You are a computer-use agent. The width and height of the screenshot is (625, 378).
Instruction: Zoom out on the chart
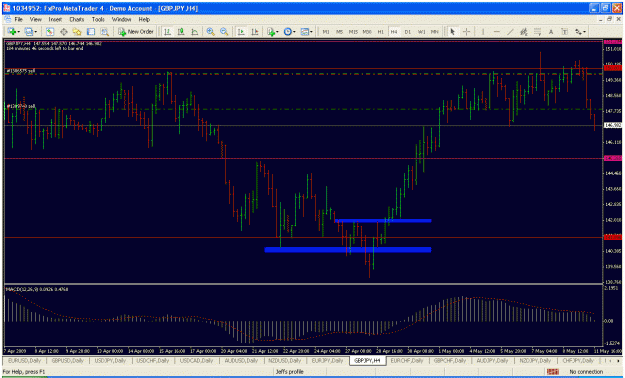click(224, 32)
